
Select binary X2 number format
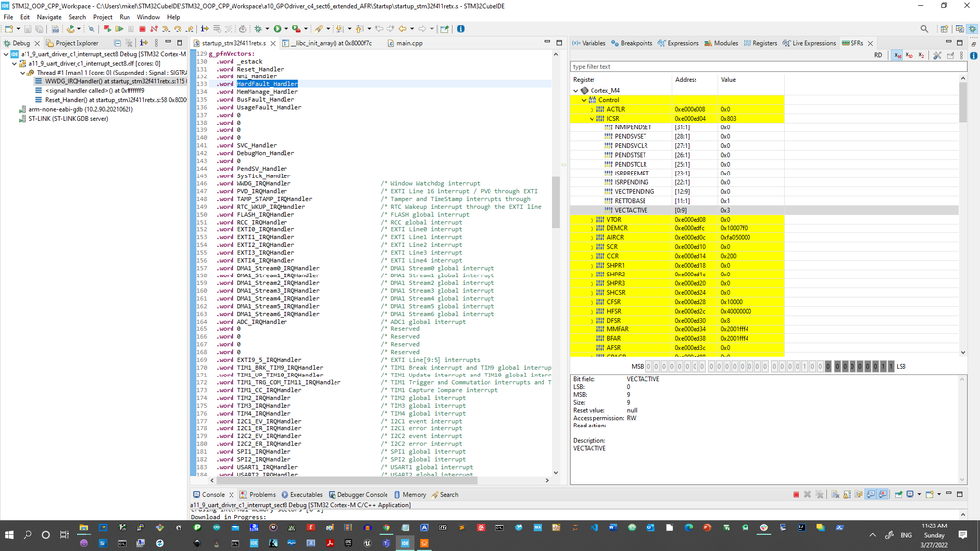click(921, 55)
